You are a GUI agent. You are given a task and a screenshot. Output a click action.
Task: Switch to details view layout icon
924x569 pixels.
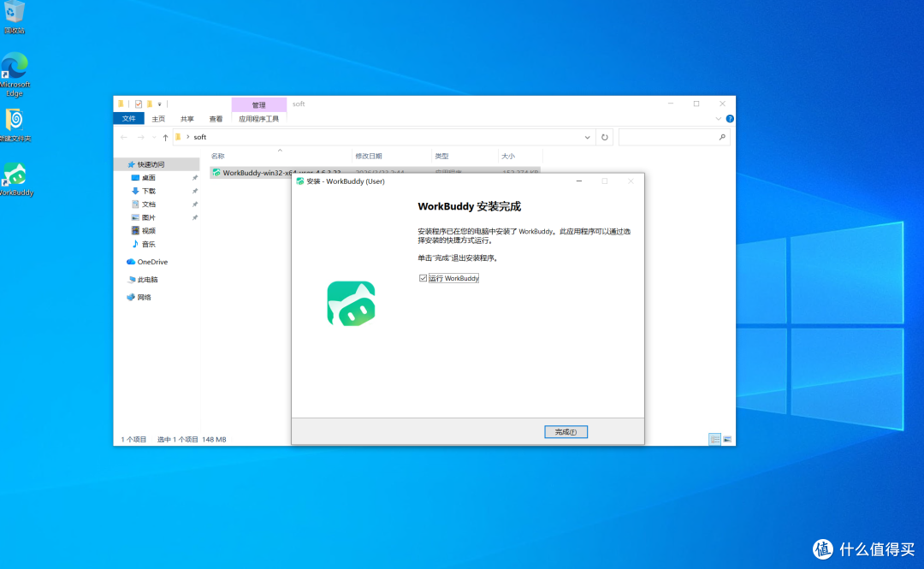pos(714,439)
